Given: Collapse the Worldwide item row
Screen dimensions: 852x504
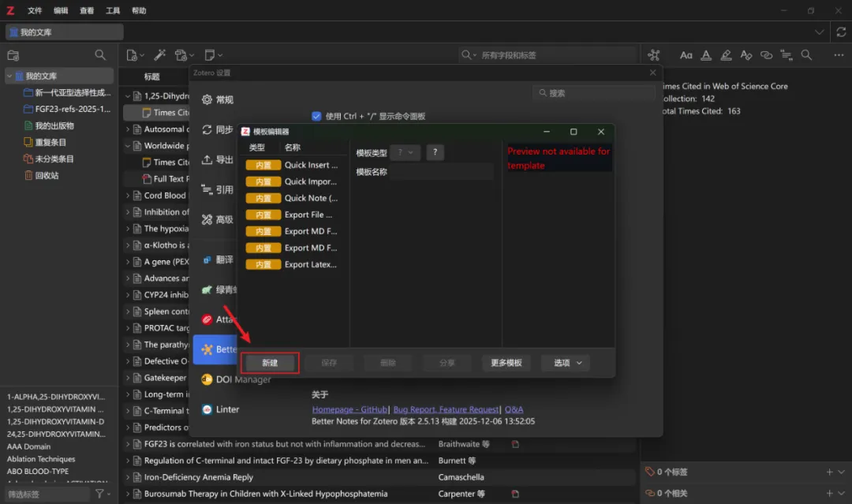Looking at the screenshot, I should click(x=128, y=146).
